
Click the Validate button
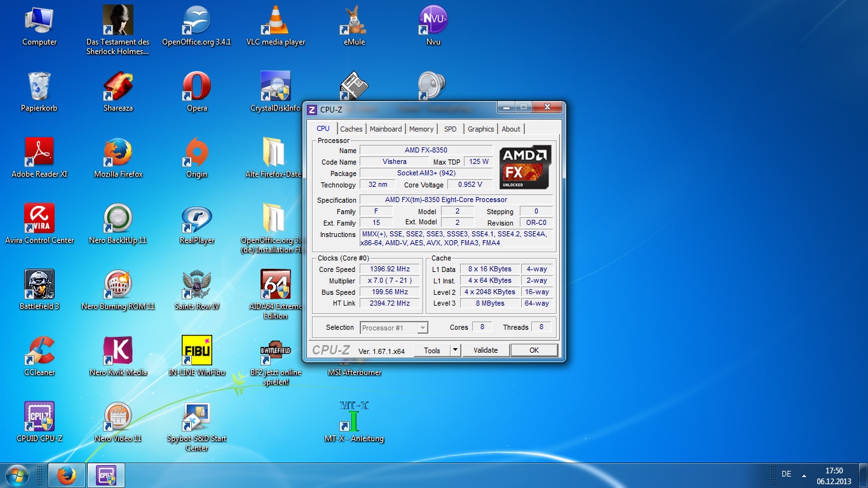pyautogui.click(x=485, y=350)
